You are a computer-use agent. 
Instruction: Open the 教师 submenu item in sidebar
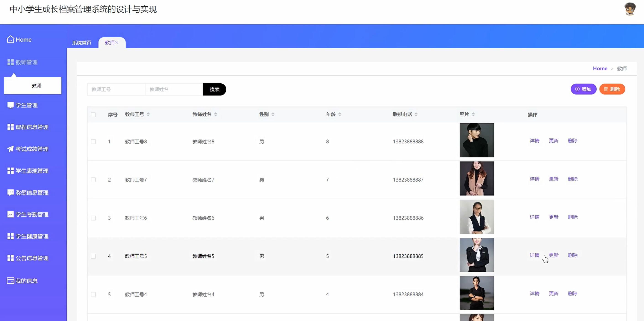click(x=33, y=86)
